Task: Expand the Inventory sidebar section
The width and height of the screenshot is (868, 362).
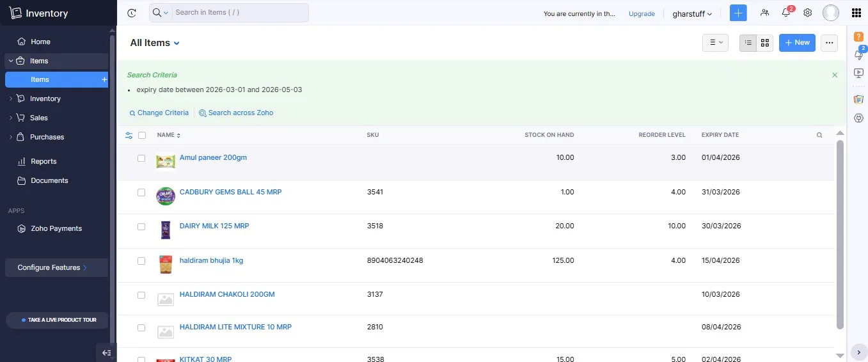Action: coord(11,98)
